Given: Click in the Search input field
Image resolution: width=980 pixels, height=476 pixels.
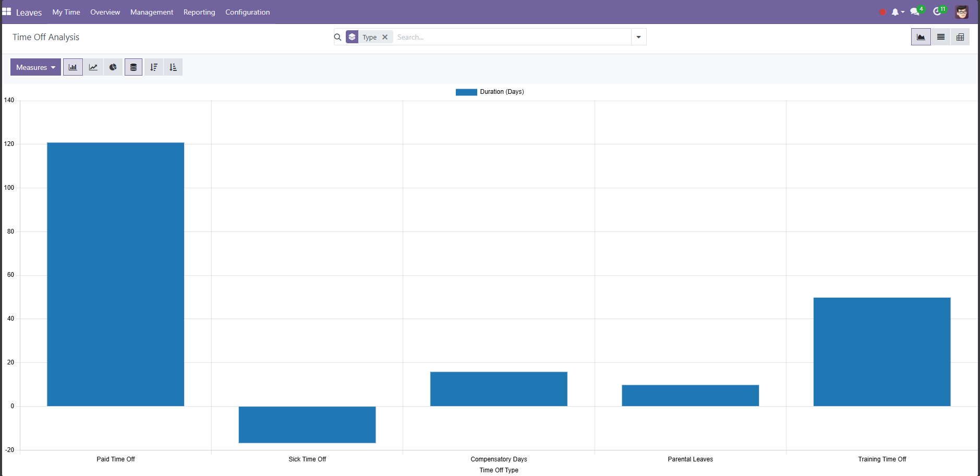Looking at the screenshot, I should pyautogui.click(x=511, y=37).
